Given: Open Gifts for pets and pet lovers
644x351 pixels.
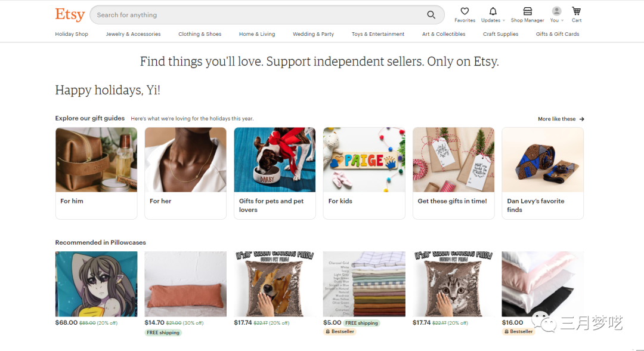Looking at the screenshot, I should [x=274, y=173].
